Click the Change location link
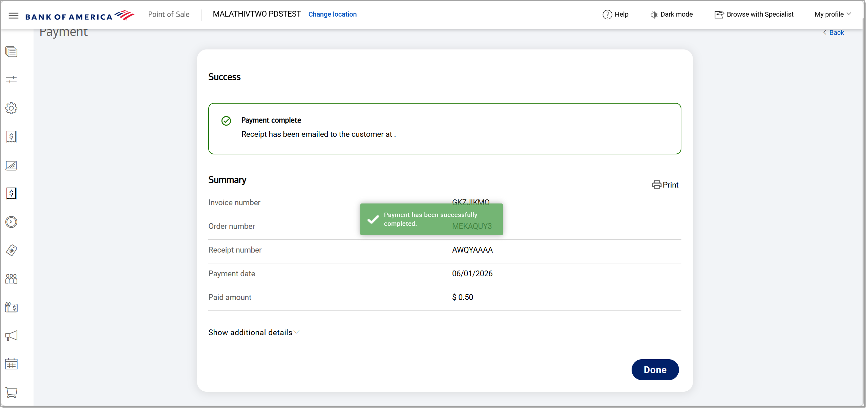The height and width of the screenshot is (410, 868). click(332, 14)
